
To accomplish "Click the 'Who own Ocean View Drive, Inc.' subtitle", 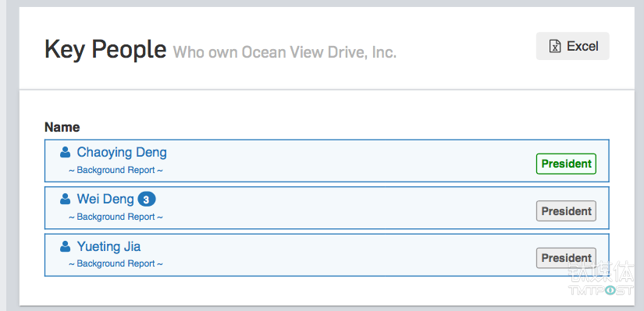I will 285,52.
